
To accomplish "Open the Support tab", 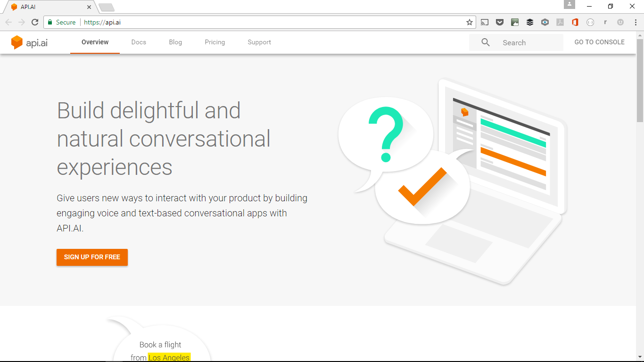I will pyautogui.click(x=259, y=42).
